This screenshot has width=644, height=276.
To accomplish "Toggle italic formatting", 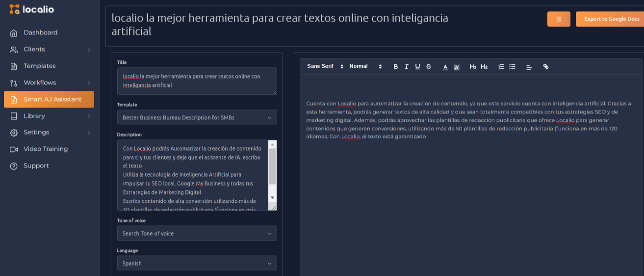I will point(407,67).
